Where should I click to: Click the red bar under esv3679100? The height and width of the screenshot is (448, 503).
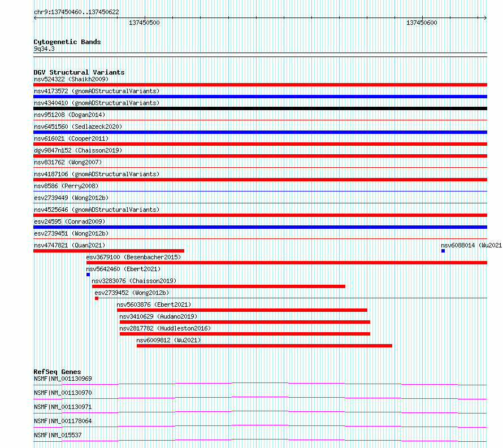pos(287,263)
